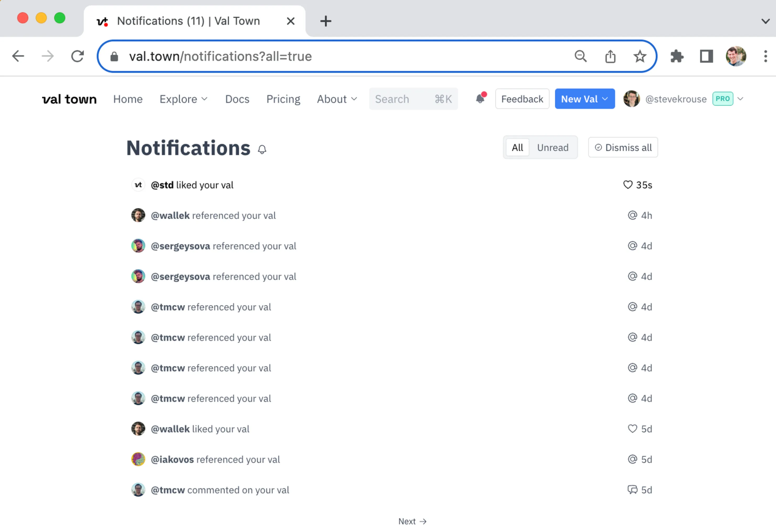
Task: Open the New Val dropdown
Action: pyautogui.click(x=584, y=99)
